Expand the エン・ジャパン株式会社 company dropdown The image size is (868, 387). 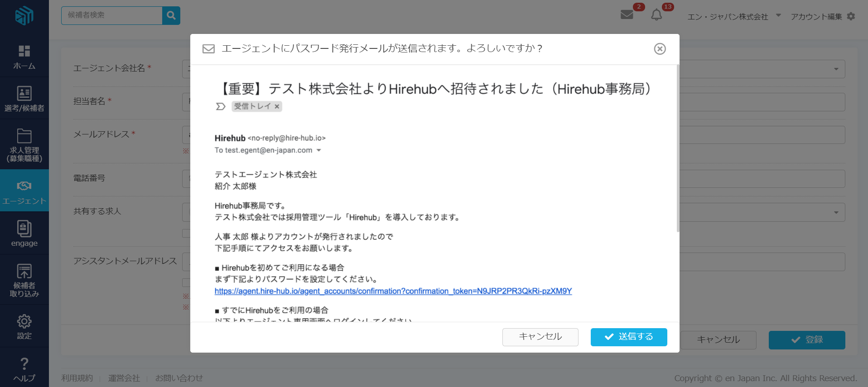pyautogui.click(x=778, y=15)
